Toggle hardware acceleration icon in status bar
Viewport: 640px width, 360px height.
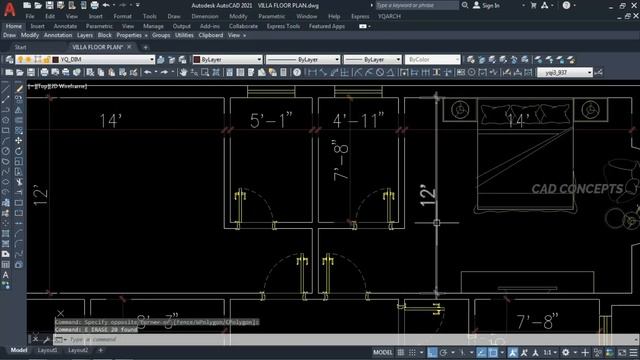point(610,352)
